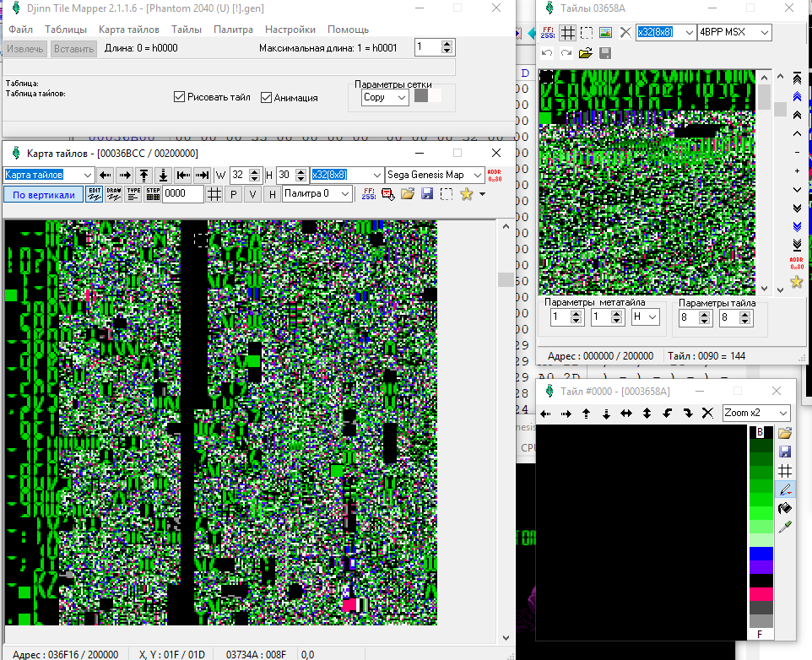
Task: Open the 'Настройки' menu
Action: [290, 30]
